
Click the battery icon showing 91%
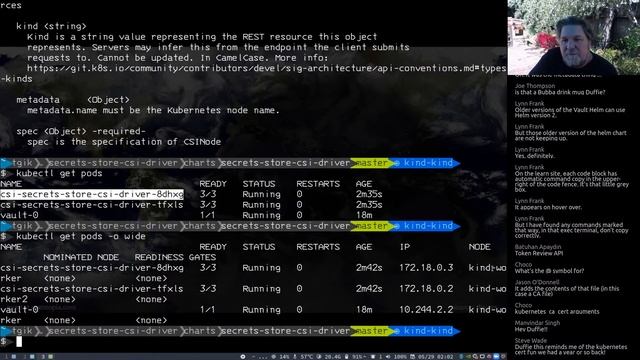point(347,356)
